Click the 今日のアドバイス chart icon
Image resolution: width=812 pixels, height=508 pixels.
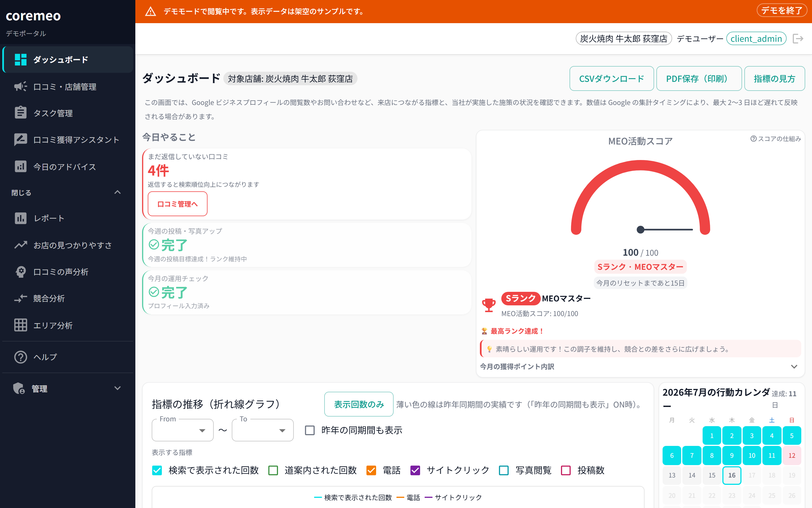click(21, 166)
